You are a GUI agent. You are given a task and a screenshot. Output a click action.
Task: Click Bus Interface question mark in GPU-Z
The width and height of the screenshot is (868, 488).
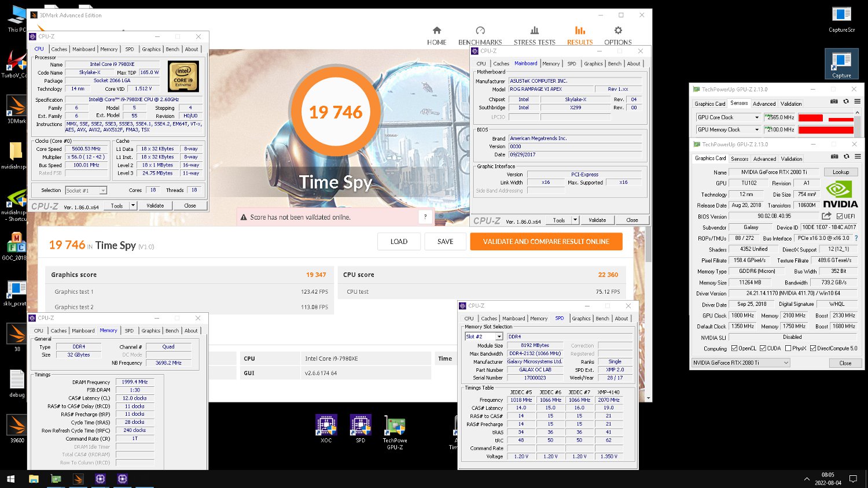856,238
